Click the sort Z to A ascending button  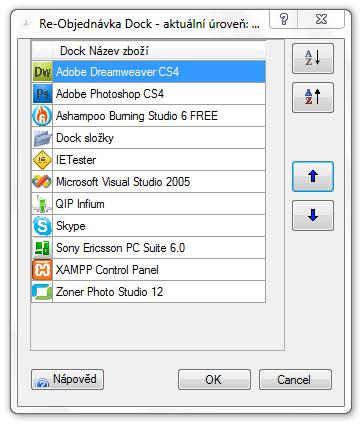point(313,97)
